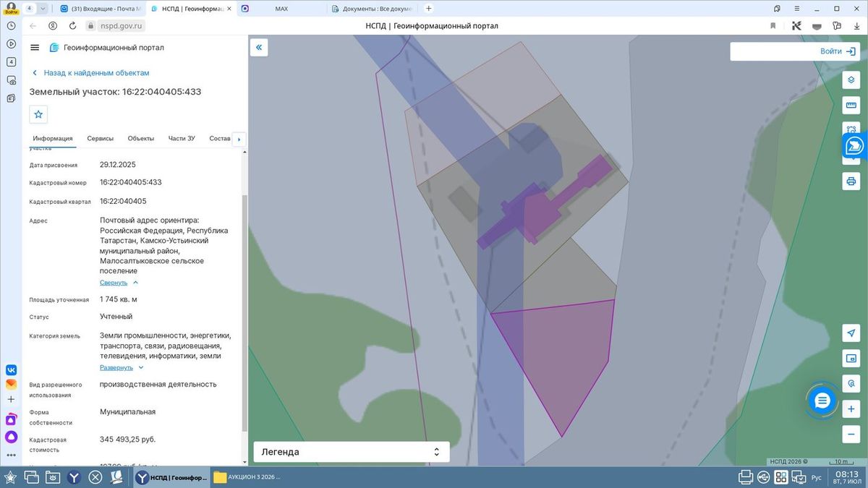Open Yandex home button in toolbar

tap(53, 25)
